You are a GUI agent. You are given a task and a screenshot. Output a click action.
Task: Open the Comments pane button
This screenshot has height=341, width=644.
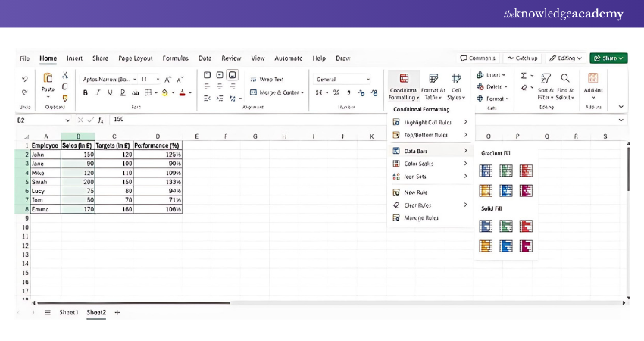(x=478, y=58)
